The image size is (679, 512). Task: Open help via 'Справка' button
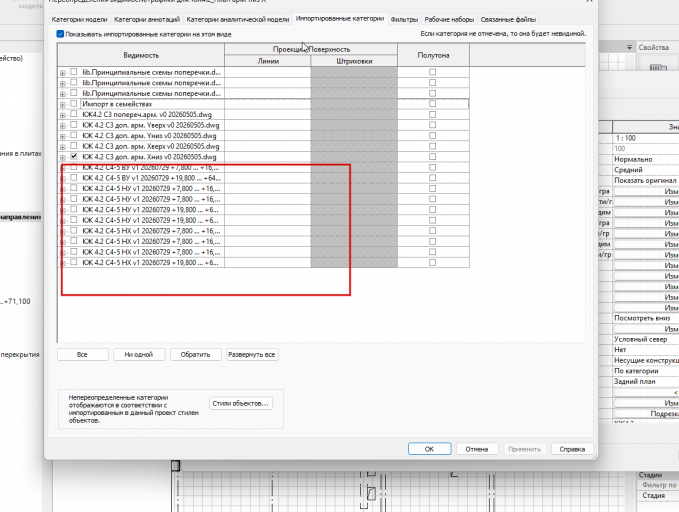(572, 449)
